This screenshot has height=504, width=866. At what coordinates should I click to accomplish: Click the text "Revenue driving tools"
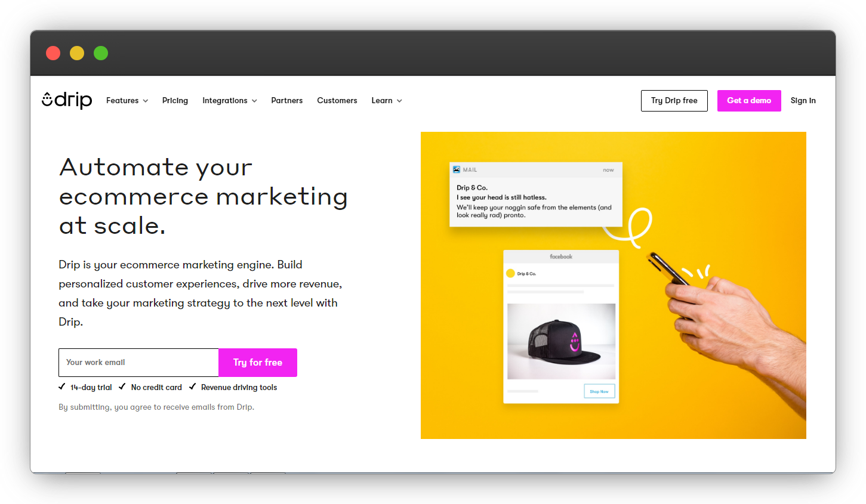(239, 387)
